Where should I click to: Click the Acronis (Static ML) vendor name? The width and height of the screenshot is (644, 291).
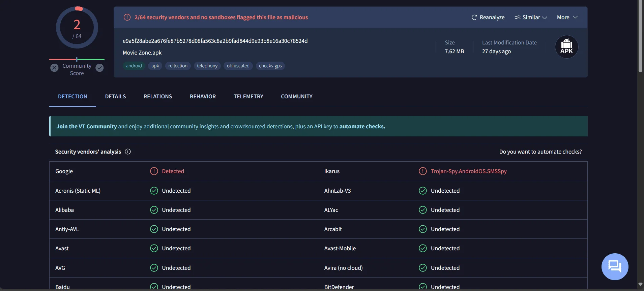(x=78, y=191)
